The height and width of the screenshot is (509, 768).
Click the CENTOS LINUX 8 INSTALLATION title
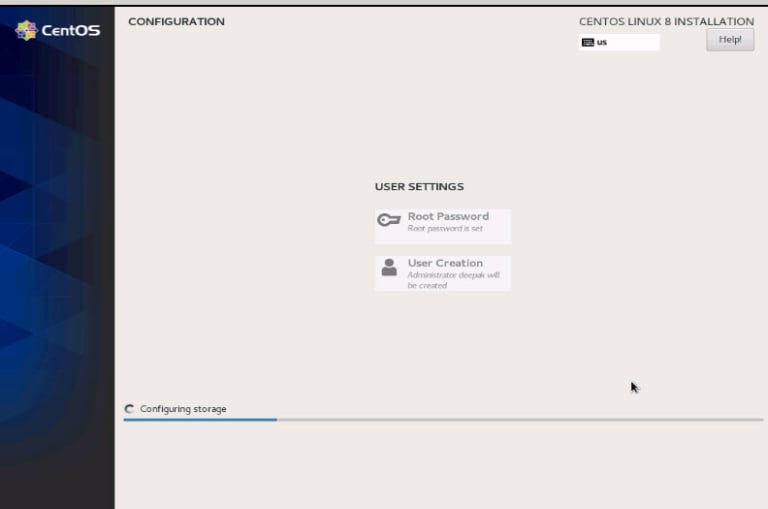[666, 21]
